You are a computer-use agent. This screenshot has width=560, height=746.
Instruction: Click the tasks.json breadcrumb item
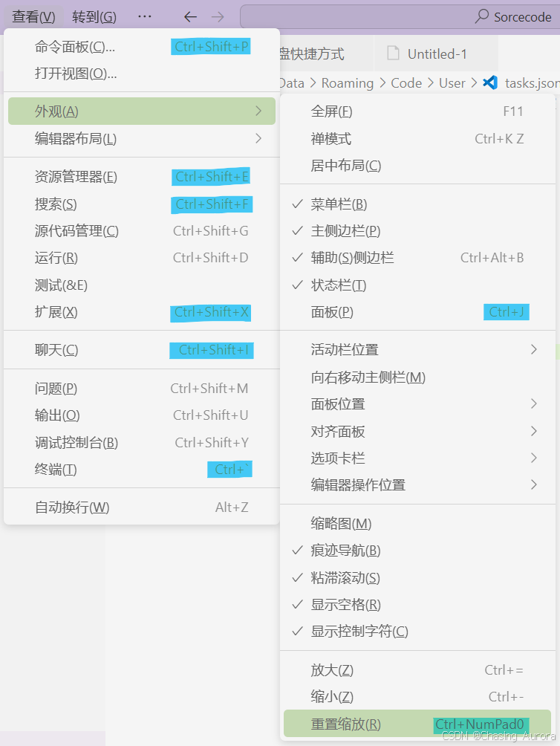click(x=532, y=83)
